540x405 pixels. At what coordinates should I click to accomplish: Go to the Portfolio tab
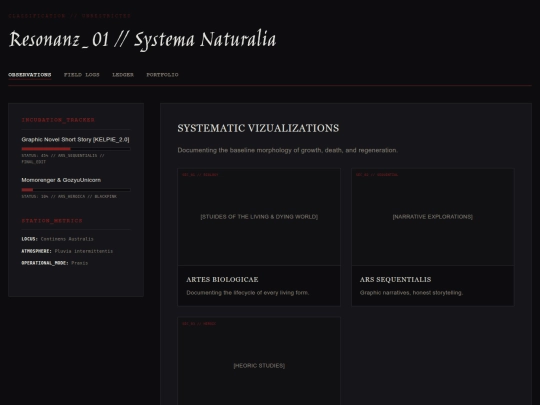pos(162,75)
